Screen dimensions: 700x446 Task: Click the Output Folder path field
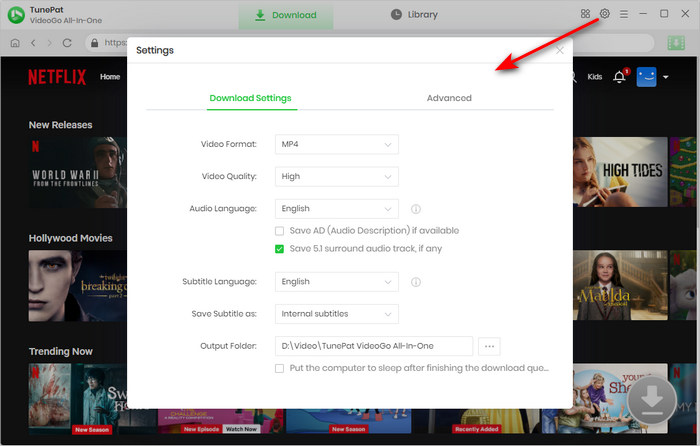tap(374, 346)
